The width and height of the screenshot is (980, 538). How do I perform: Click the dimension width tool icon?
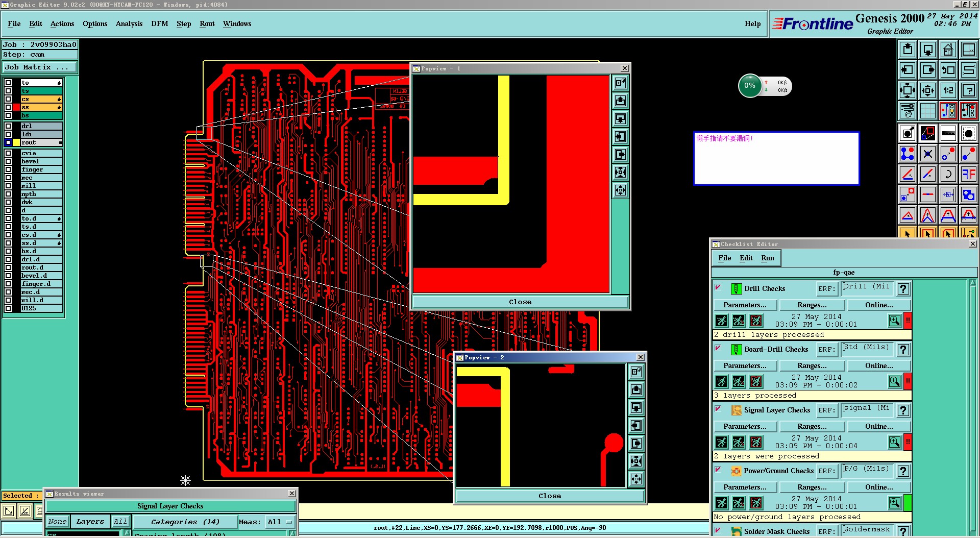[948, 194]
